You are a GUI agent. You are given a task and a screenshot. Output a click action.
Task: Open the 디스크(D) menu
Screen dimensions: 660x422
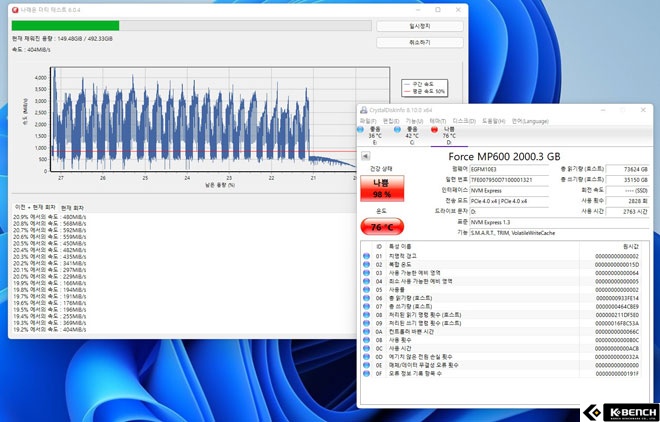point(464,121)
